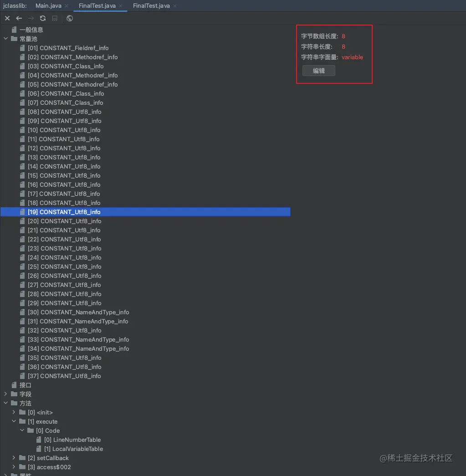Screen dimensions: 466x476
Task: Select [20] CONSTANT_Utf8_info entry
Action: coord(64,221)
